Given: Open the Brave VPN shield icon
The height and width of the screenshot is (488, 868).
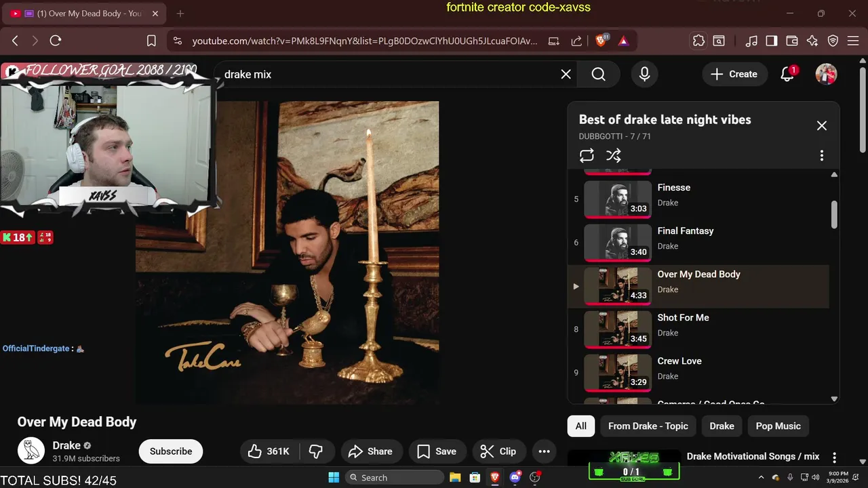Looking at the screenshot, I should pos(833,41).
